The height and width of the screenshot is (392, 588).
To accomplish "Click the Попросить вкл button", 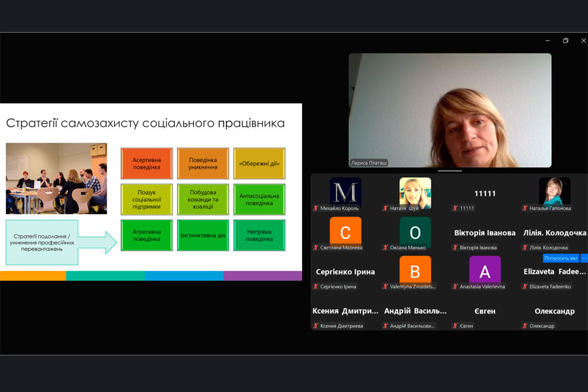I will pyautogui.click(x=561, y=258).
